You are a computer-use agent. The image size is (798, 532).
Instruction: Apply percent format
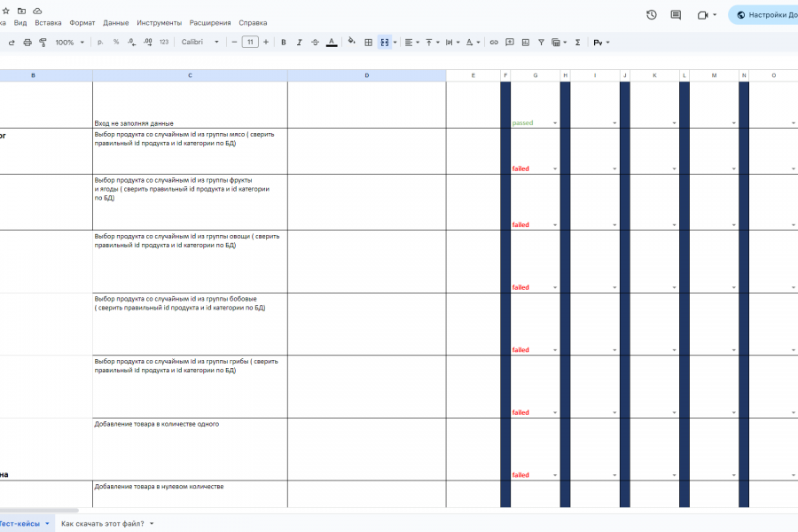click(x=116, y=43)
